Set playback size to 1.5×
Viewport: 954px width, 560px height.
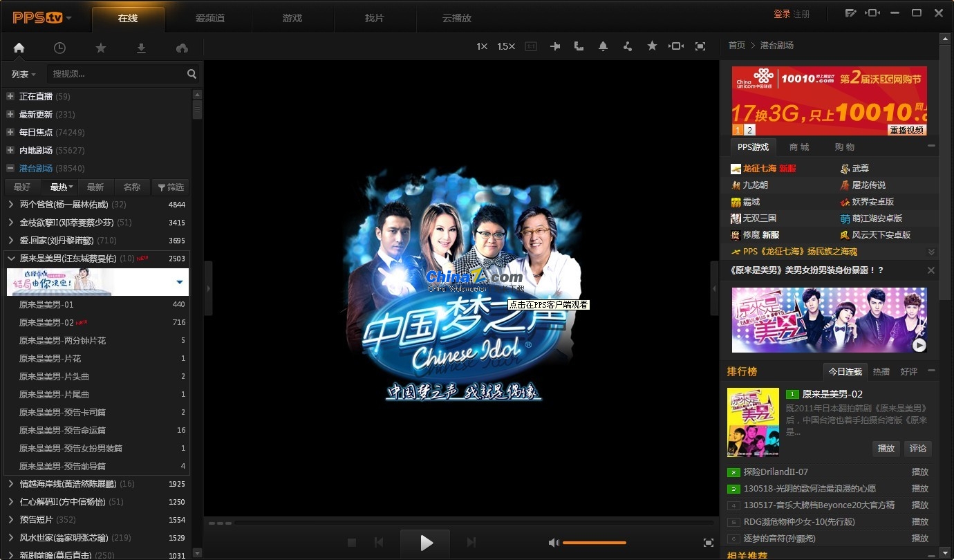pyautogui.click(x=506, y=46)
